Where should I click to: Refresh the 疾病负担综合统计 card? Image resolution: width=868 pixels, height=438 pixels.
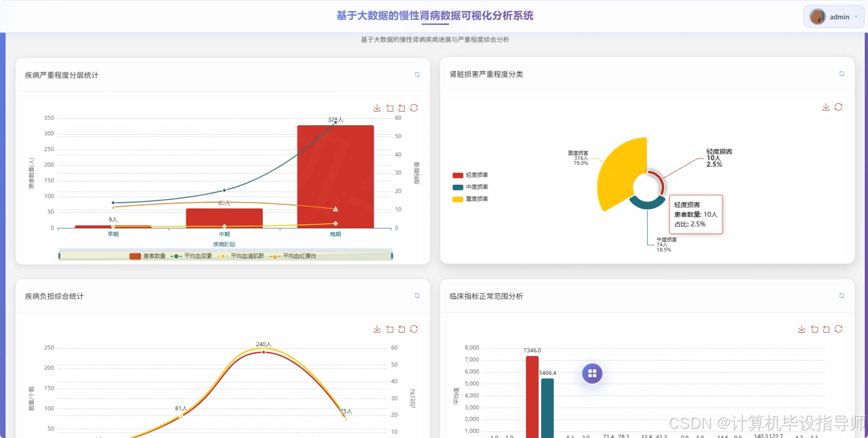point(417,296)
